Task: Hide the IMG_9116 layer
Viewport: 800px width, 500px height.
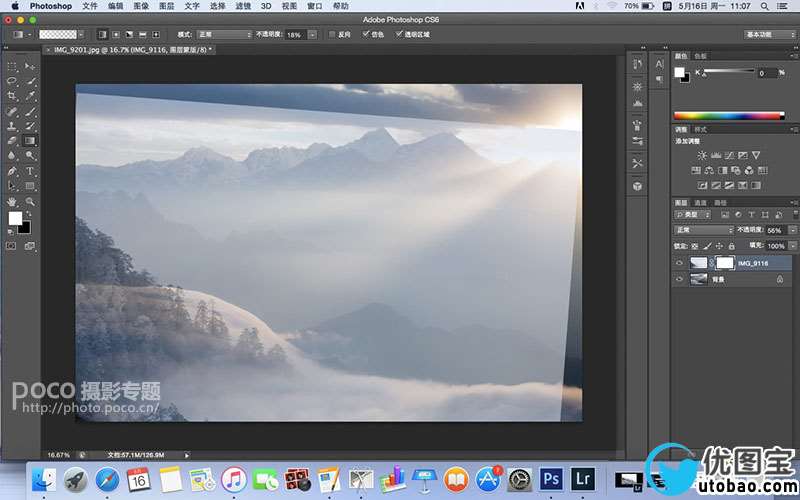Action: click(x=679, y=263)
